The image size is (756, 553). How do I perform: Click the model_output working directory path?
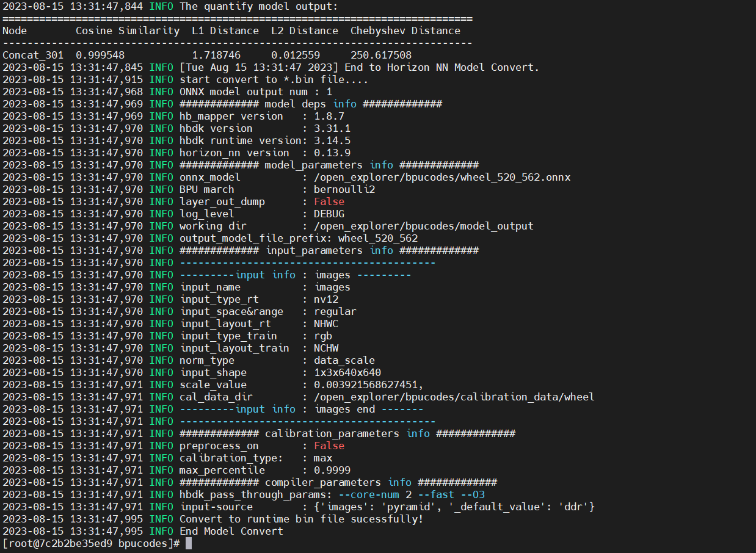(424, 226)
